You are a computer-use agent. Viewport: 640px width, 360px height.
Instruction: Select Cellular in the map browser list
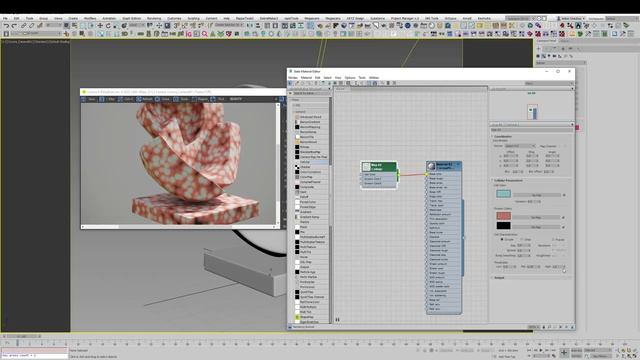pos(311,162)
